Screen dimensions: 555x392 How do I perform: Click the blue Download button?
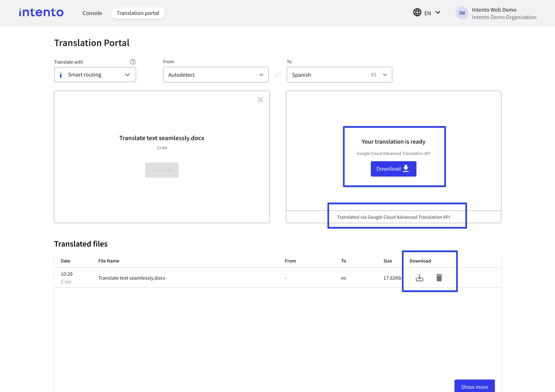pos(393,169)
